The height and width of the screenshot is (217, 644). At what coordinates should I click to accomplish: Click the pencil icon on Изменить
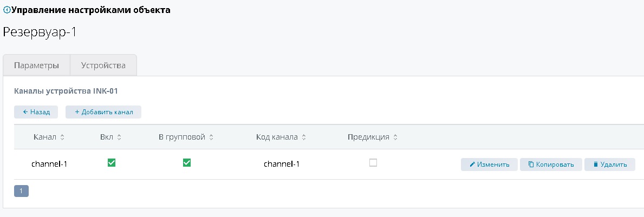click(x=472, y=165)
